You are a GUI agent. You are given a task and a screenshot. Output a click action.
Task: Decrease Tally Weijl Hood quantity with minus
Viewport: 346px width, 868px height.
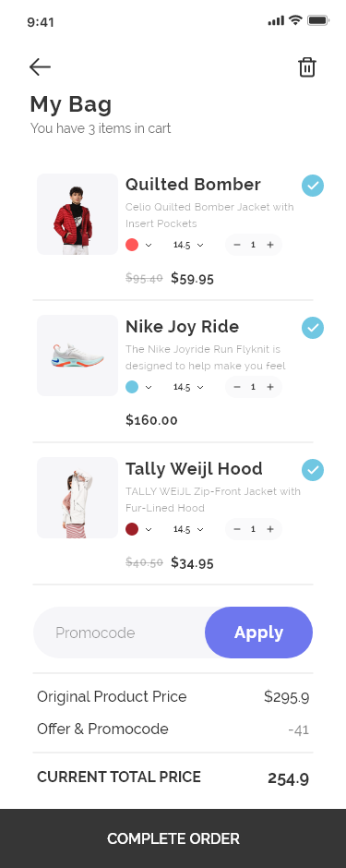click(x=237, y=529)
